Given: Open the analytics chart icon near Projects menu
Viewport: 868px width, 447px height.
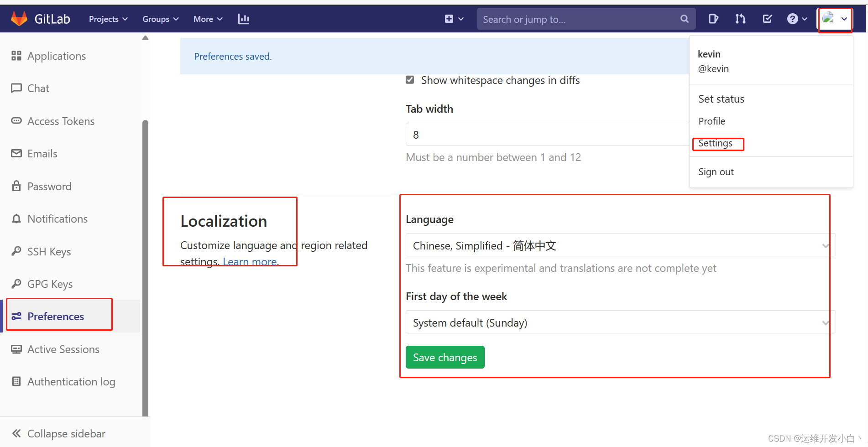Looking at the screenshot, I should point(243,19).
